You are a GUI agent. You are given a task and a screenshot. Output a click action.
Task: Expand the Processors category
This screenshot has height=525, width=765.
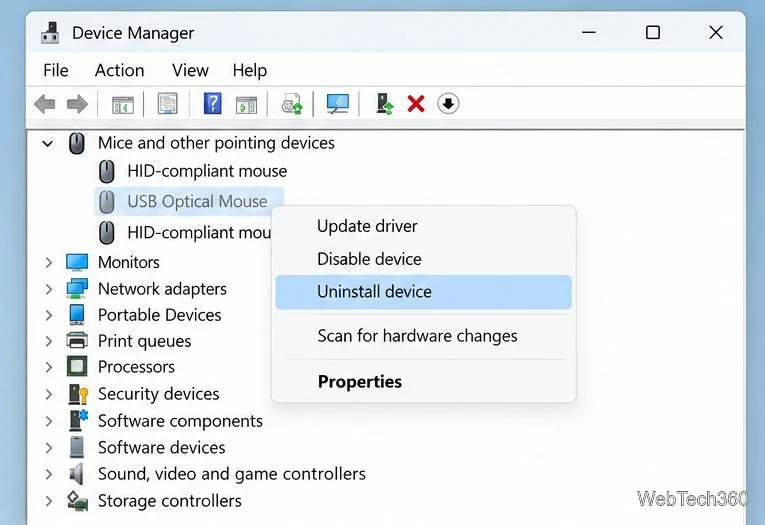[48, 367]
